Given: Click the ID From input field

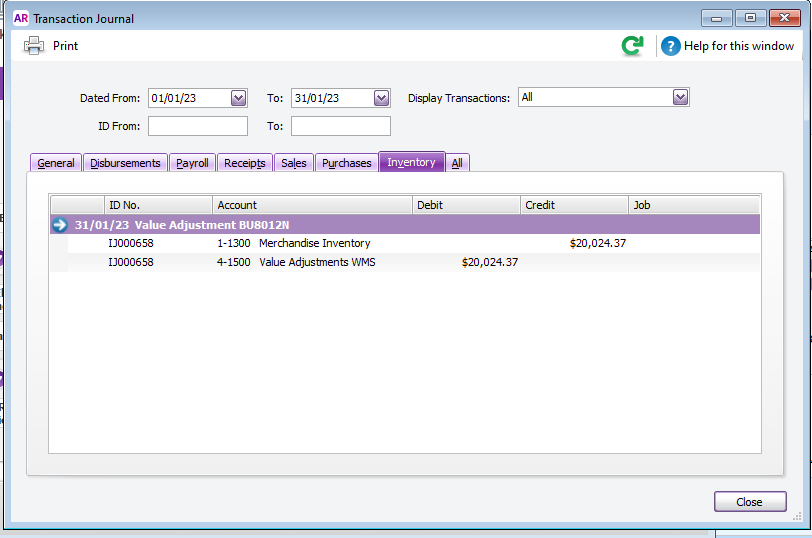Looking at the screenshot, I should point(198,126).
